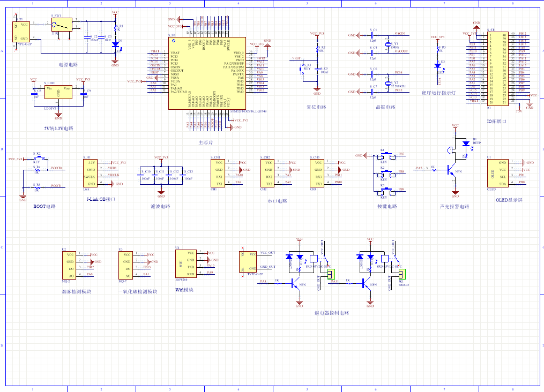Screen dimensions: 544x392
Task: Click the S_D2 program-running LED symbol
Action: [x=438, y=65]
